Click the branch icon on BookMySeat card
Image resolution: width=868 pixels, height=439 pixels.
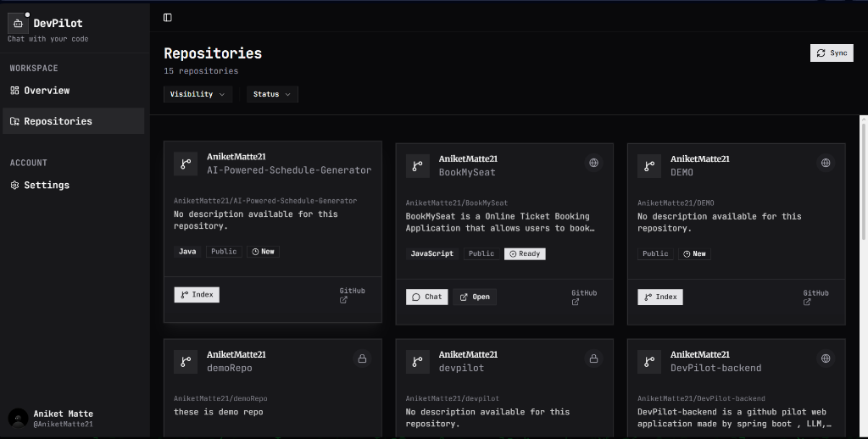tap(417, 166)
